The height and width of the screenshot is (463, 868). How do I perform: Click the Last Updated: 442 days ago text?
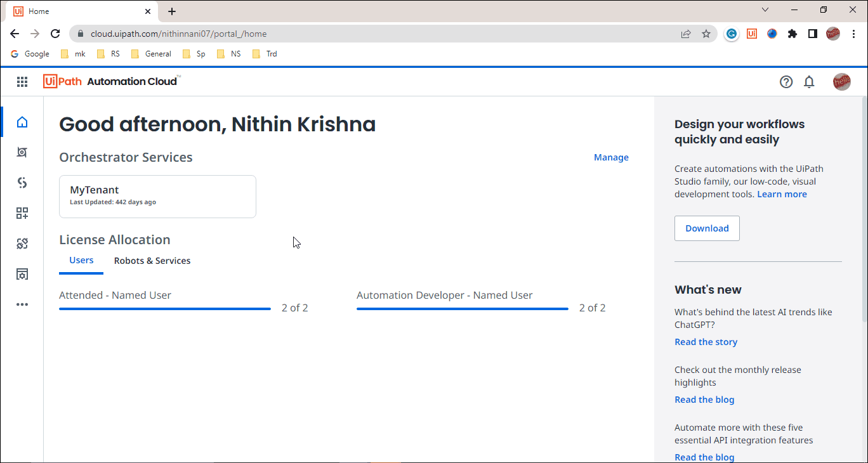point(113,202)
